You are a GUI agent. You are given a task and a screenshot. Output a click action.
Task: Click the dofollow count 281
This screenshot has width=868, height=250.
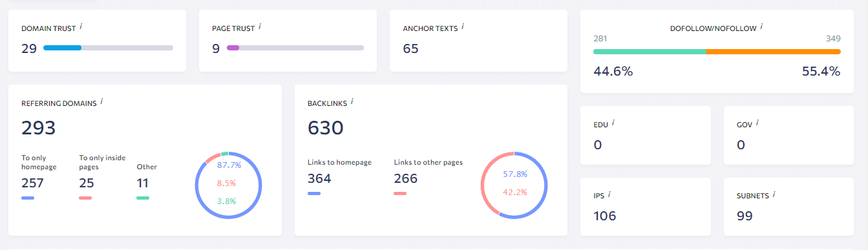600,39
